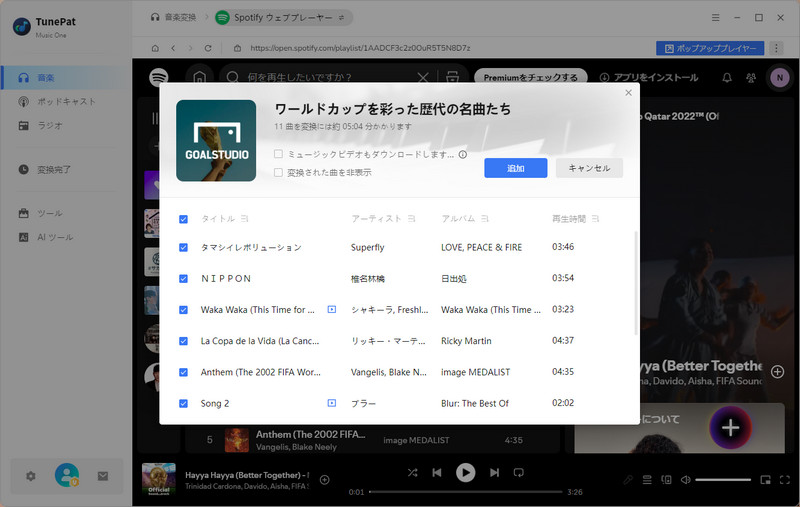Sort by 再生時間 column icon
This screenshot has height=507, width=800.
point(595,218)
